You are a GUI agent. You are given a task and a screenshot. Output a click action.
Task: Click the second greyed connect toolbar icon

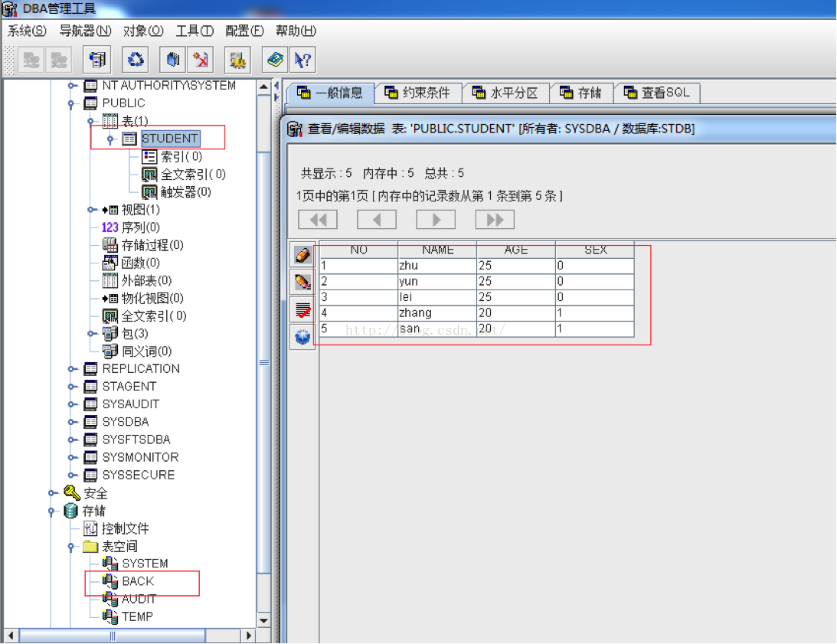click(x=59, y=59)
